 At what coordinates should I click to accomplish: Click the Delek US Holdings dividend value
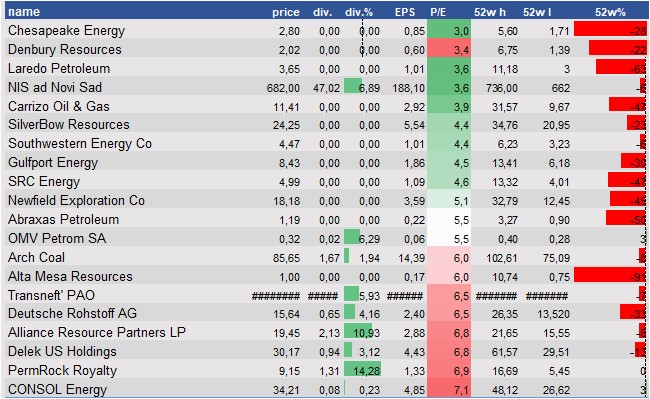pyautogui.click(x=330, y=352)
